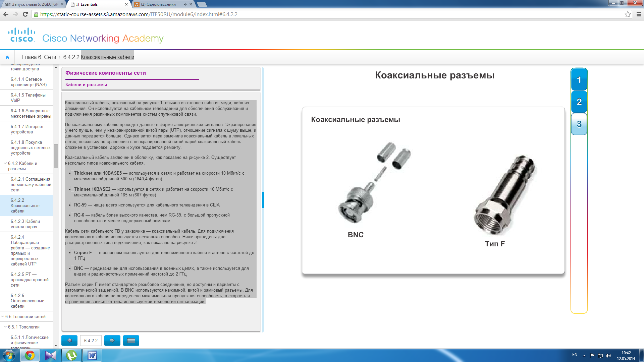Open the Windows Start menu
This screenshot has width=644, height=362.
tap(9, 355)
